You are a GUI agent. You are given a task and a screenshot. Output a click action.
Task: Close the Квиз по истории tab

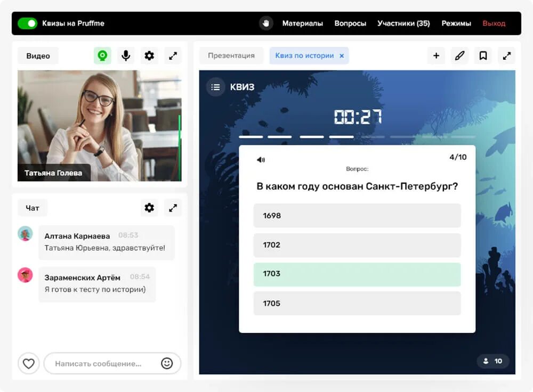pos(342,56)
